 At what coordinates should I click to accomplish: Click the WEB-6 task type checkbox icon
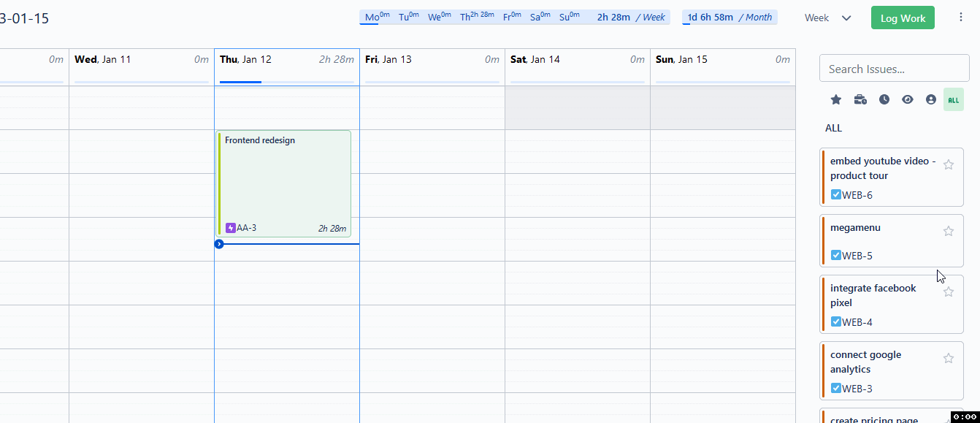[x=836, y=195]
